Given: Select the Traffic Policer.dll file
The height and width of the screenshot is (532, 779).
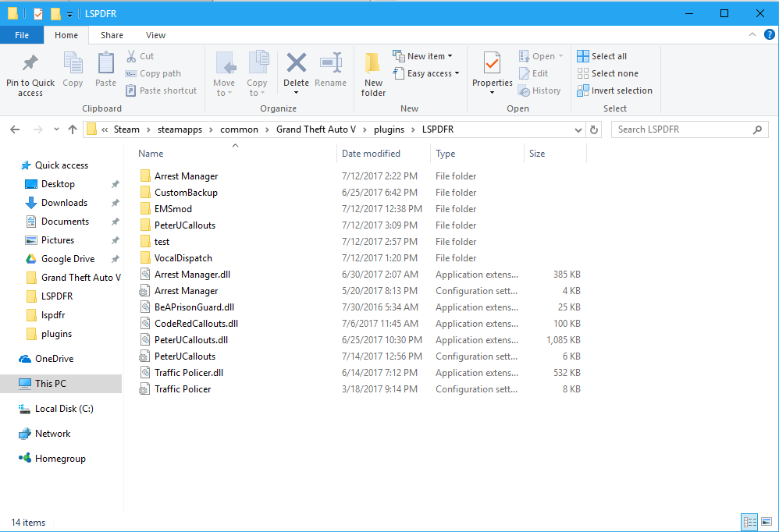Looking at the screenshot, I should (x=189, y=373).
